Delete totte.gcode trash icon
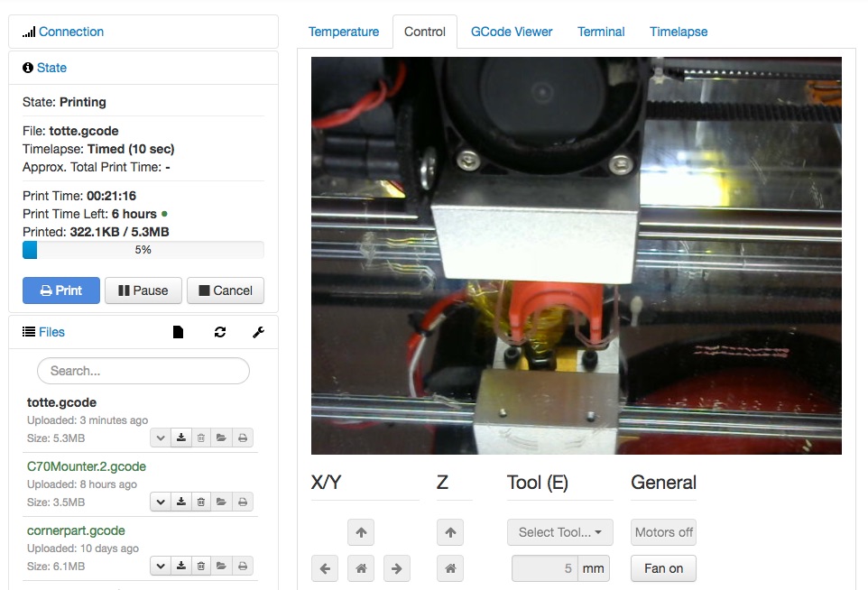 point(201,438)
